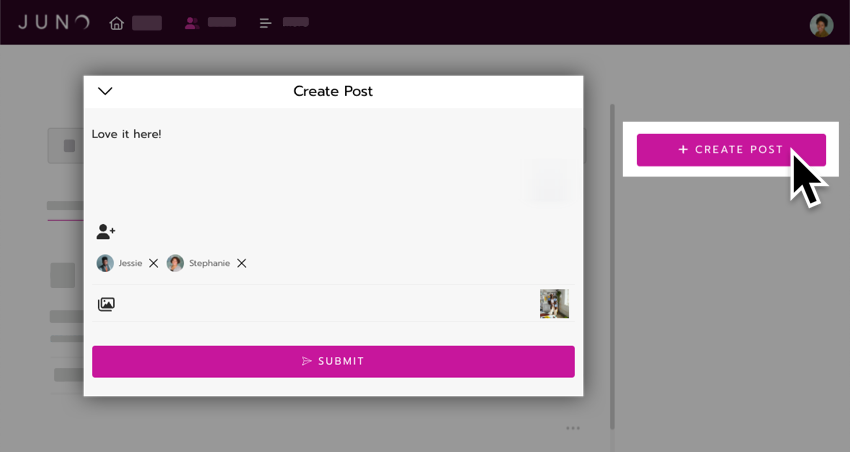Click the Create Post button
This screenshot has height=452, width=850.
click(x=731, y=150)
